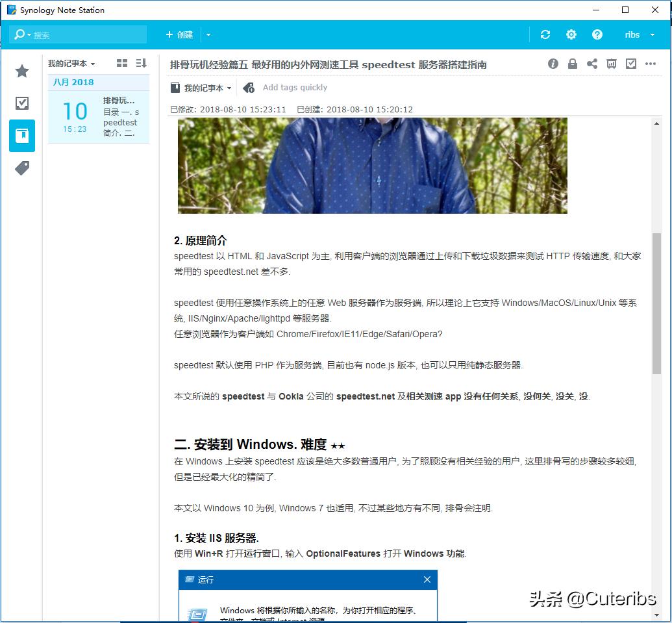Present the note as slideshow

[611, 64]
